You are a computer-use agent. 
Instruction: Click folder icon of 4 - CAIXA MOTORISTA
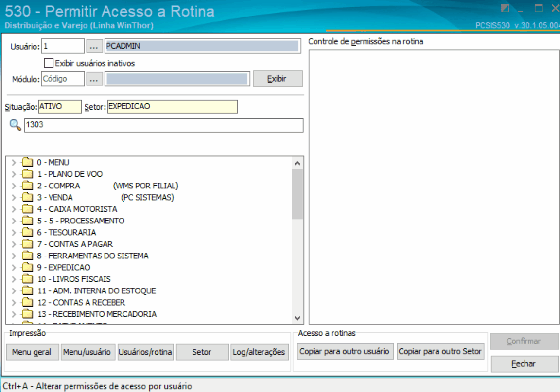point(27,209)
